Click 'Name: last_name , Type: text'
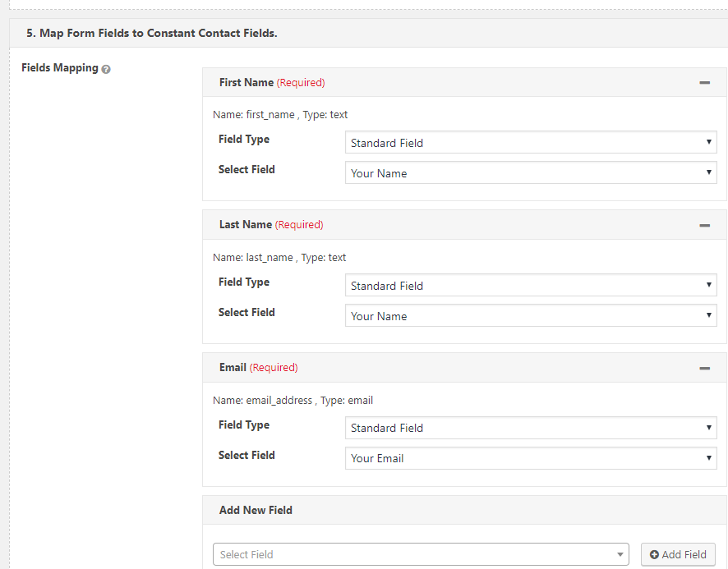The width and height of the screenshot is (728, 569). click(279, 258)
